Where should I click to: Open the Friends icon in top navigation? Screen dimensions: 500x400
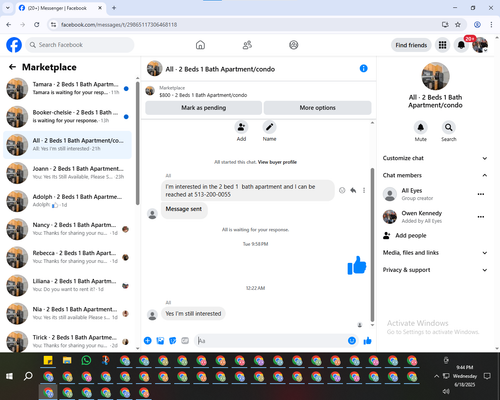click(x=247, y=45)
